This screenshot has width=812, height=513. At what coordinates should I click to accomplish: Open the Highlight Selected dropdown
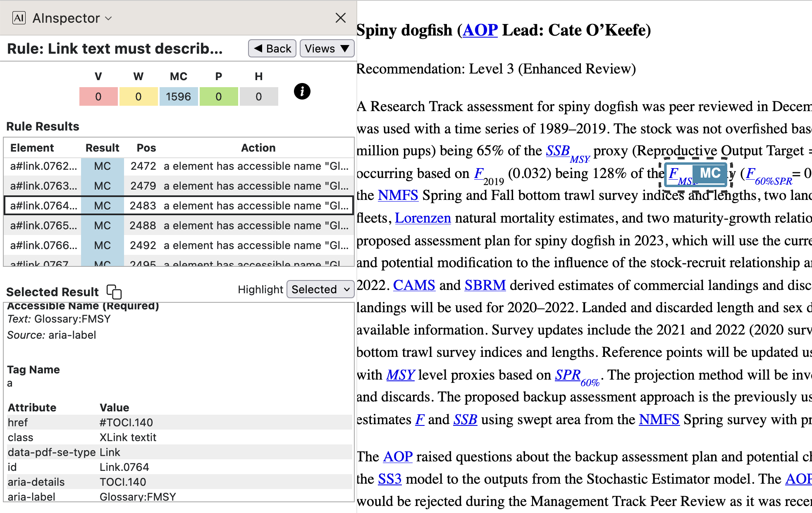click(320, 290)
